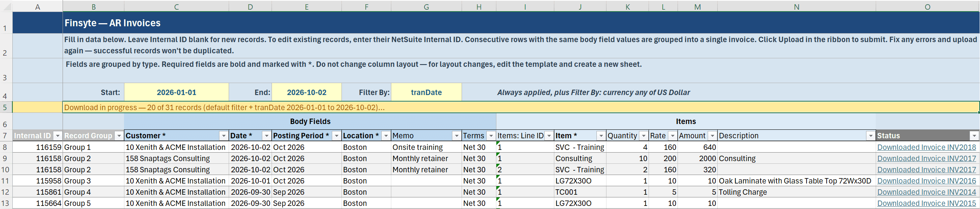This screenshot has width=980, height=209.
Task: Open the Downloaded Invoice INV2015 link
Action: 926,203
